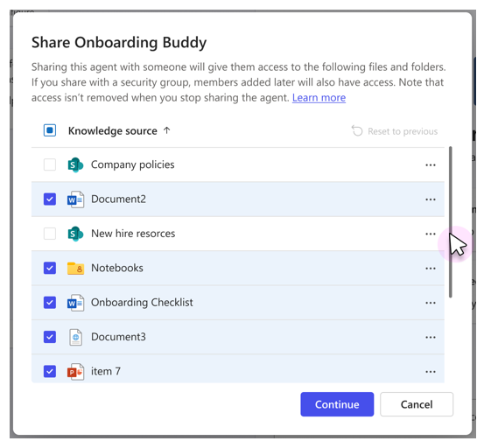
Task: Click the Continue button
Action: (337, 404)
